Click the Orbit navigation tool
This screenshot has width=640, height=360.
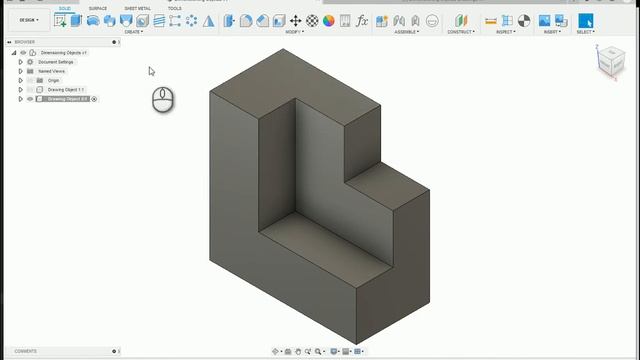[x=276, y=351]
